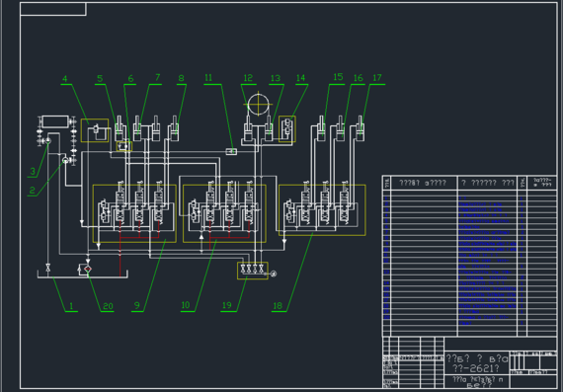Select the empty stamp box at top left
This screenshot has width=563, height=392.
click(53, 9)
